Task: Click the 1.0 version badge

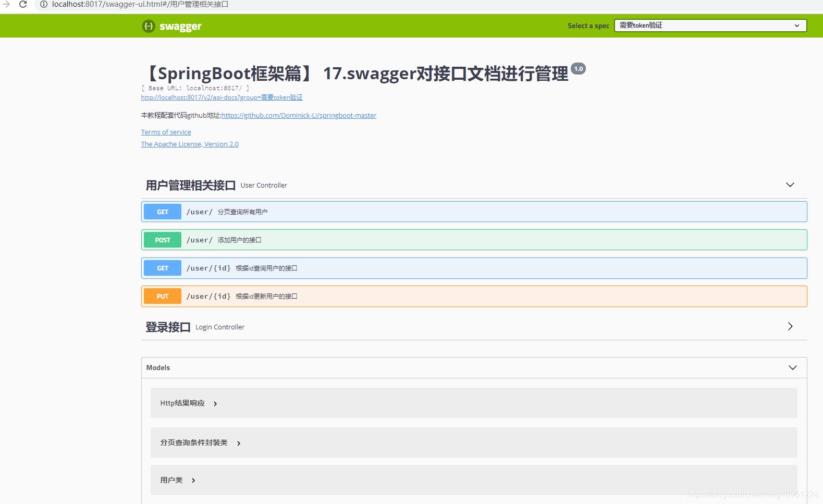Action: 578,69
